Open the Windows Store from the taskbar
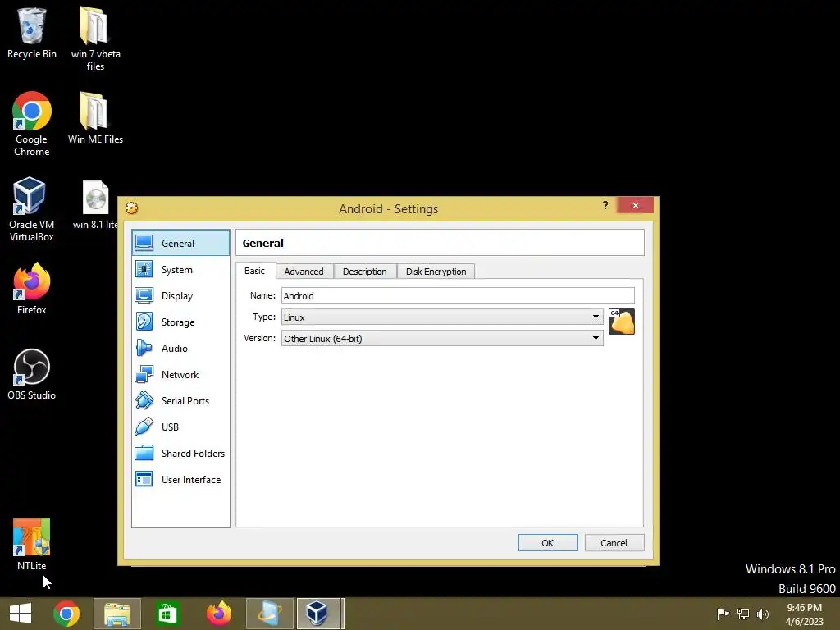 [167, 614]
